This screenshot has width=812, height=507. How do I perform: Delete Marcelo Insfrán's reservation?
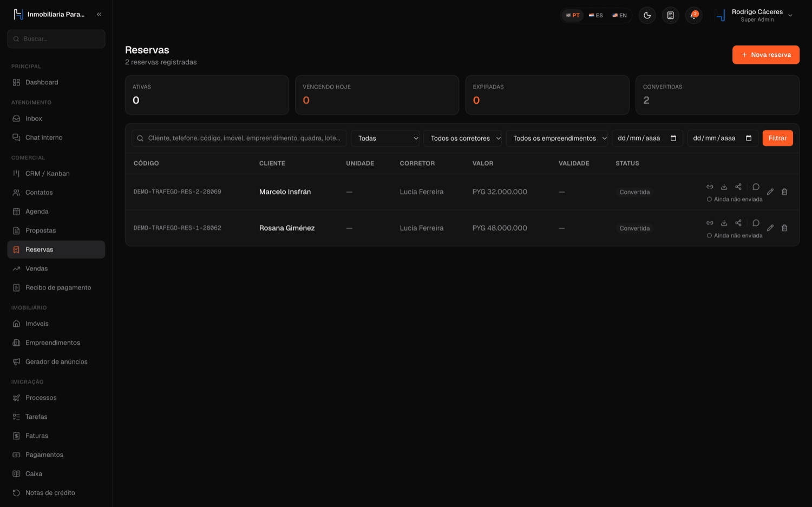(x=784, y=192)
